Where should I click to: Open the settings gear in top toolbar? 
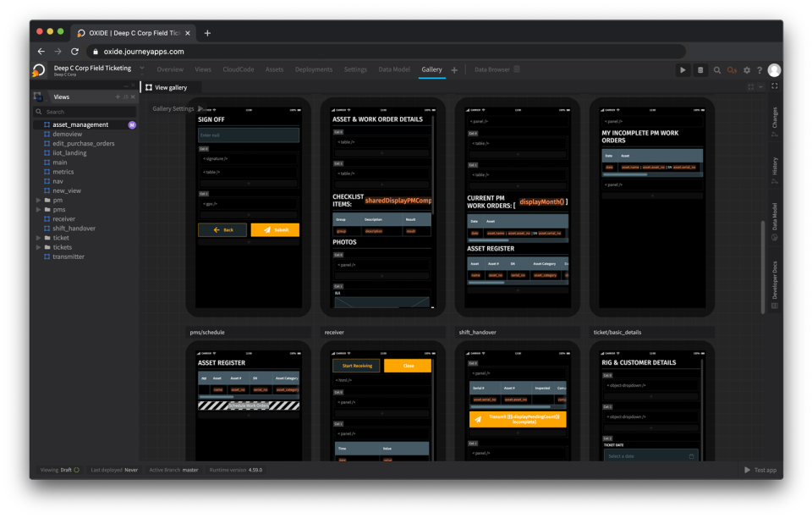(x=749, y=70)
